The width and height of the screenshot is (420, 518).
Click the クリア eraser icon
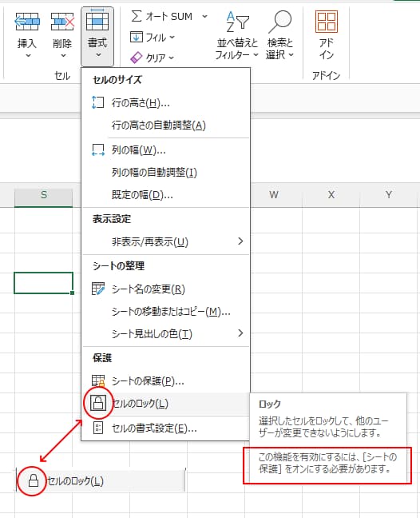pyautogui.click(x=137, y=58)
